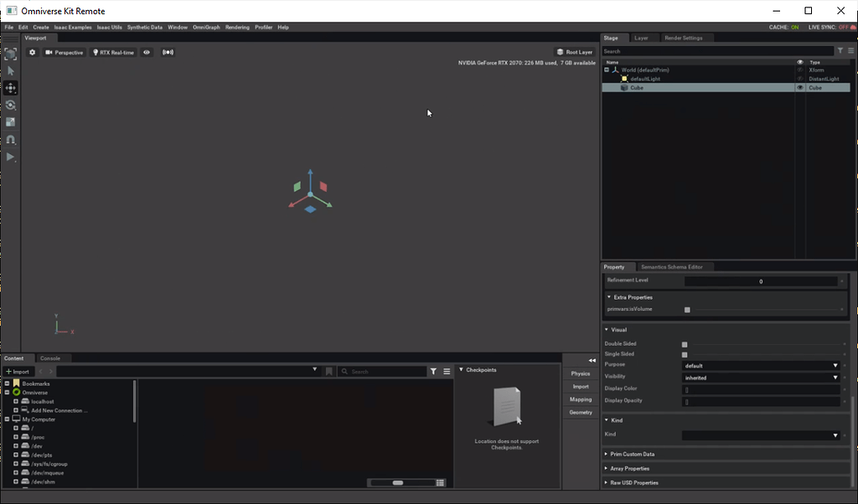Toggle visibility eye of the World prim
The height and width of the screenshot is (504, 858).
click(800, 70)
